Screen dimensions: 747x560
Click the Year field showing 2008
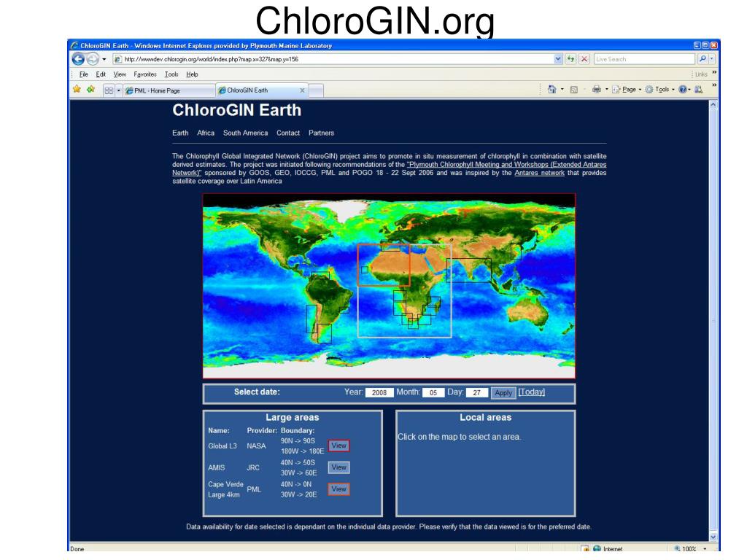(x=379, y=392)
